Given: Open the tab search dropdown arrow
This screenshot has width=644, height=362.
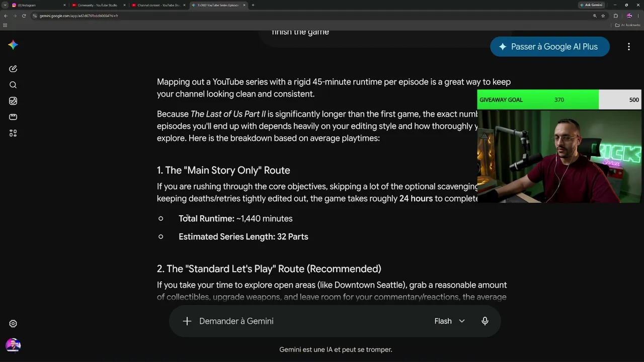Looking at the screenshot, I should pyautogui.click(x=6, y=5).
